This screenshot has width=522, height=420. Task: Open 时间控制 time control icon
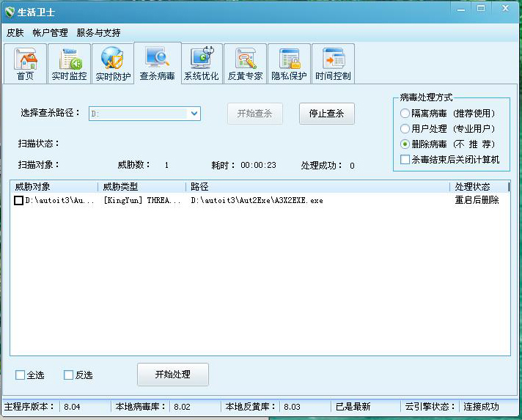coord(333,64)
